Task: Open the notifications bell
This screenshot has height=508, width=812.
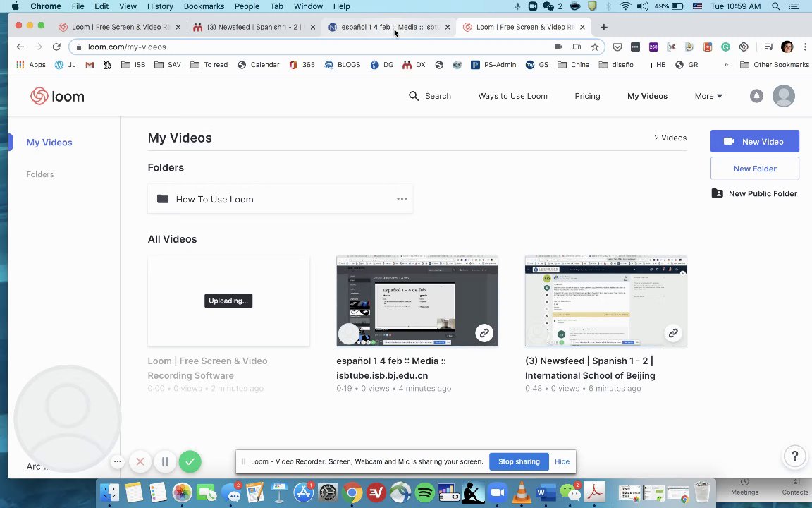Action: coord(756,96)
